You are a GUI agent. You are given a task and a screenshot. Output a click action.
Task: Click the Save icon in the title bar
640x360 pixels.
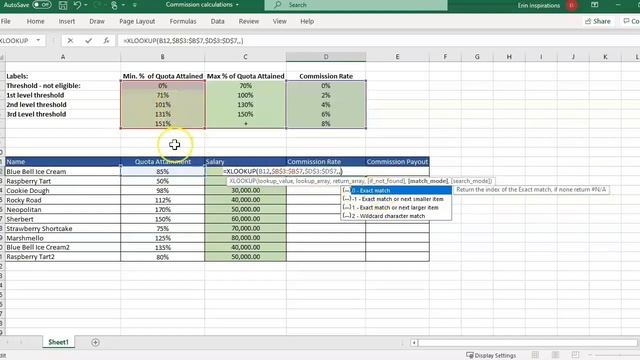point(63,5)
